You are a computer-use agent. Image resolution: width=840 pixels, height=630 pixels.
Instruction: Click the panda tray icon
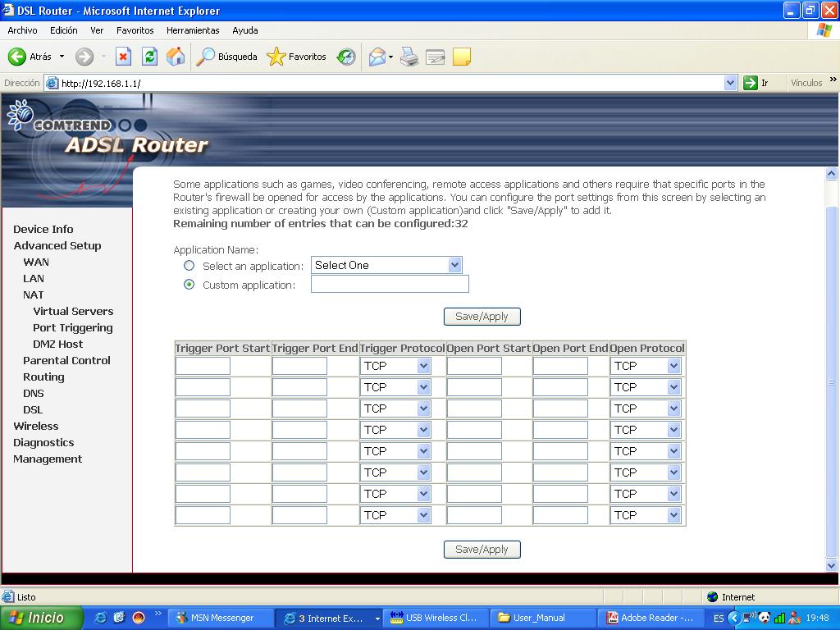tap(765, 618)
